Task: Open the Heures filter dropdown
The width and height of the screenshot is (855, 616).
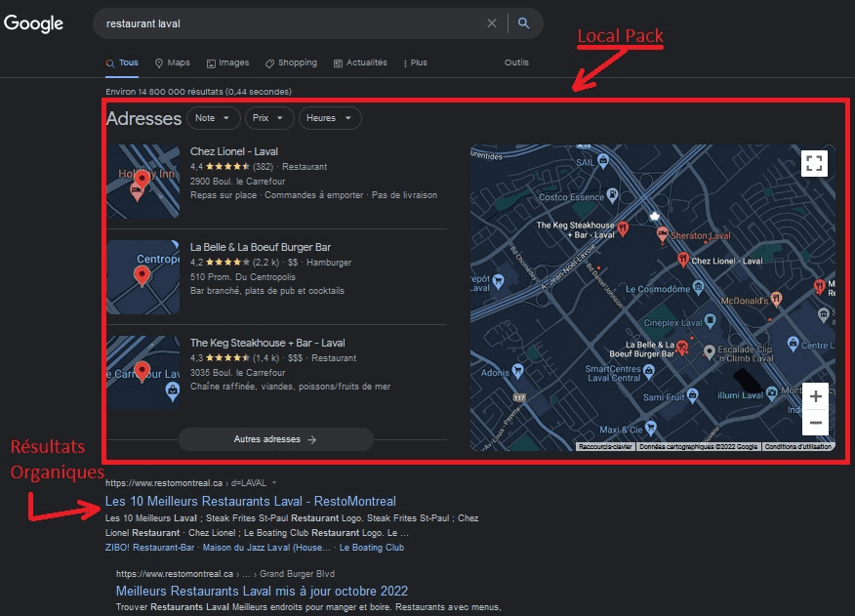Action: [x=330, y=117]
